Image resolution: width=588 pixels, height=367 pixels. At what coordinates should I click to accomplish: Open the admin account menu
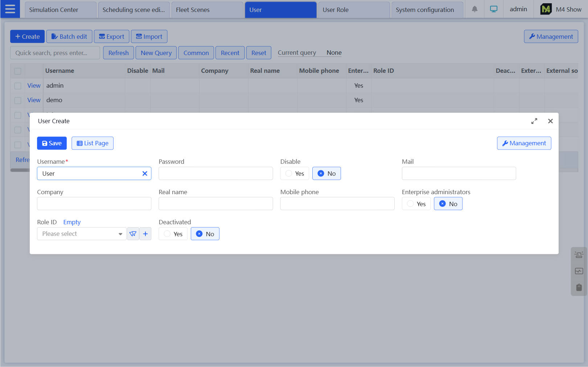pos(518,9)
